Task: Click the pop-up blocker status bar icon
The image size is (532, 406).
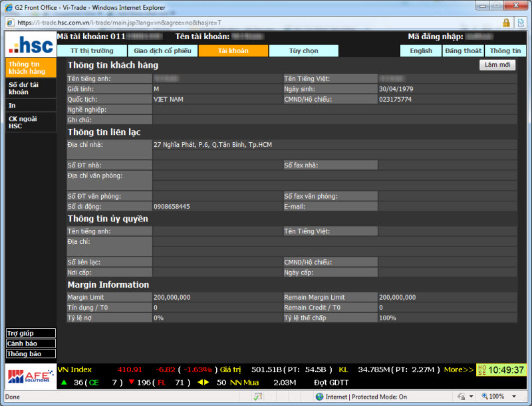Action: (x=257, y=397)
